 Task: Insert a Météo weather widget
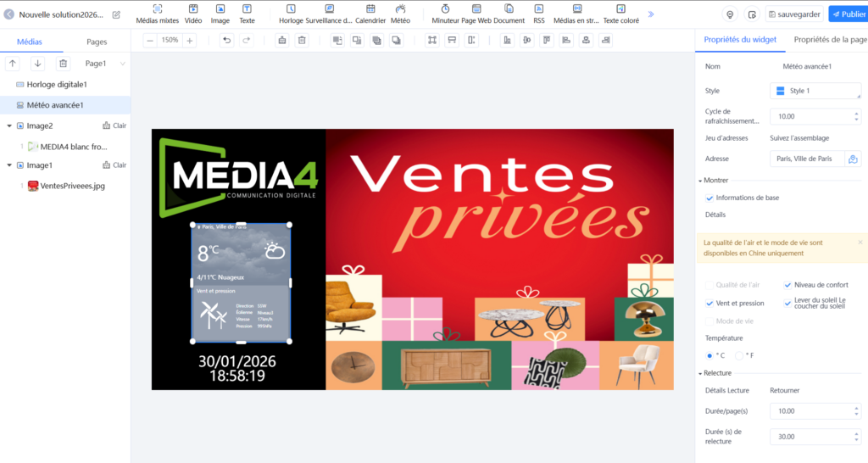(400, 13)
